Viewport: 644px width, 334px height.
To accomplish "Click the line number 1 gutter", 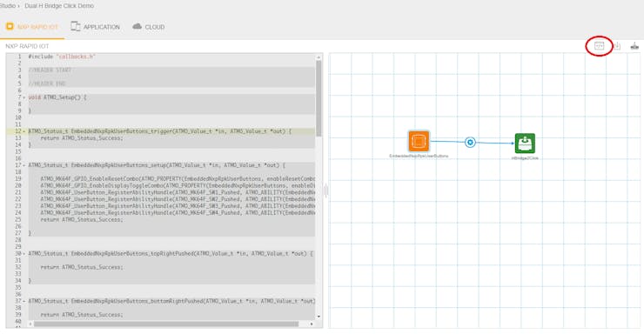I will coord(19,57).
